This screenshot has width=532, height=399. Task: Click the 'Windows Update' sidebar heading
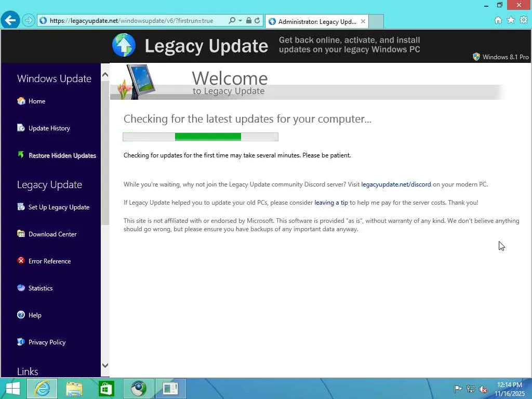(54, 78)
